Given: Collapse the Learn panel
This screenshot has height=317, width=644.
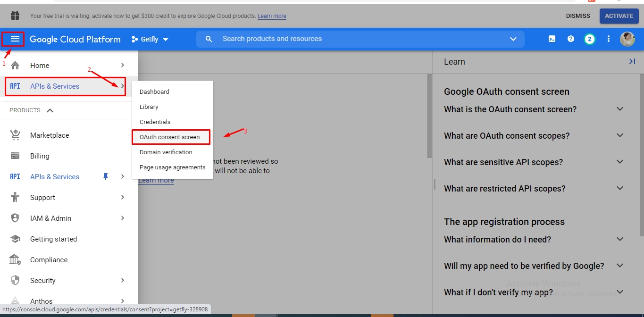Looking at the screenshot, I should pyautogui.click(x=632, y=62).
